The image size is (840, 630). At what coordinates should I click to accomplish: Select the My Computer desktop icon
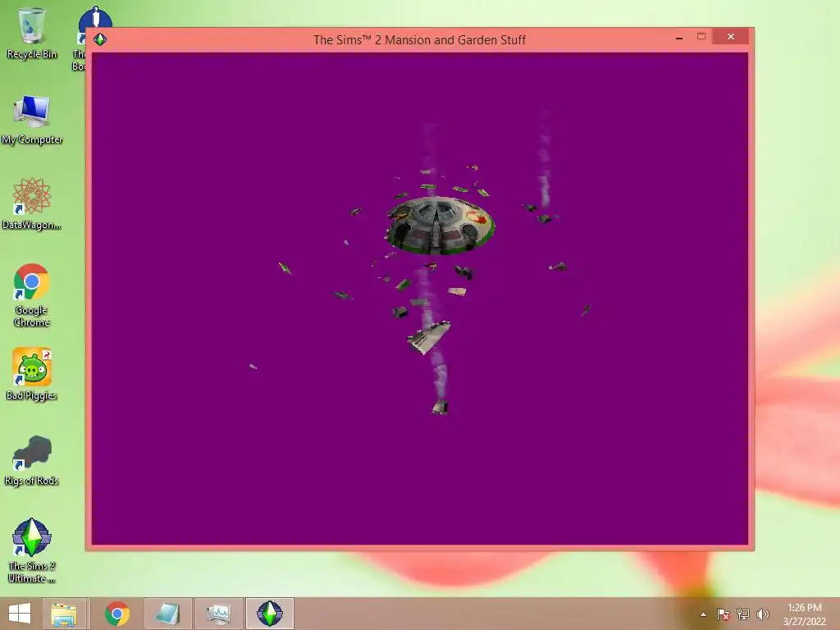coord(32,119)
